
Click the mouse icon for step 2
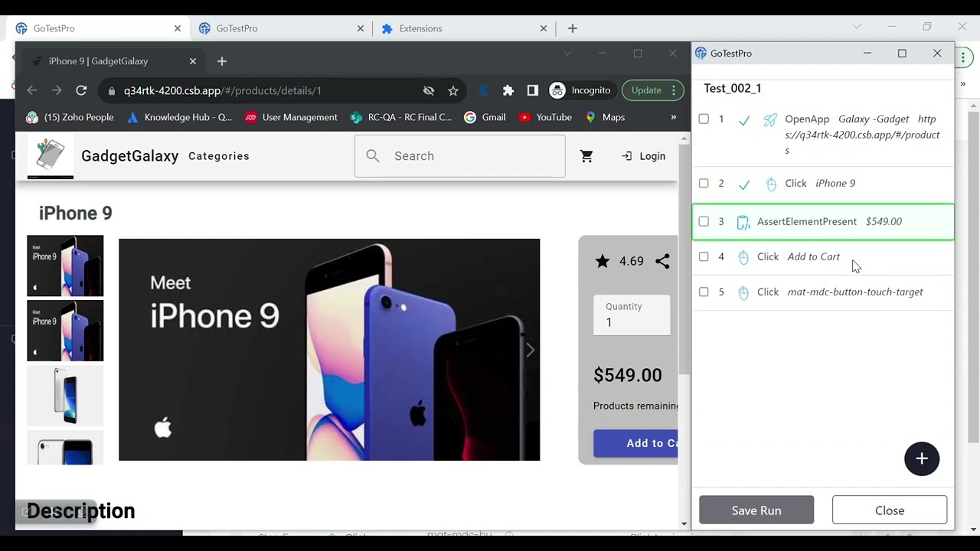[x=771, y=184]
